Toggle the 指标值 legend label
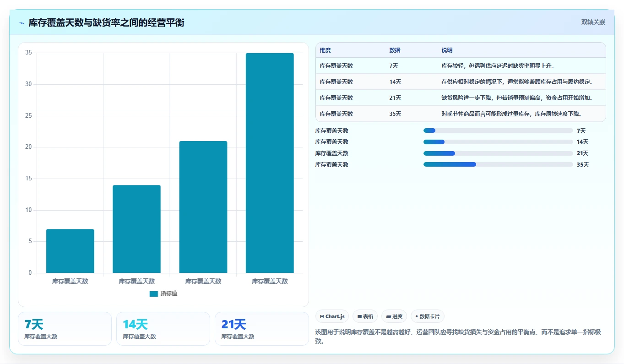 point(168,293)
